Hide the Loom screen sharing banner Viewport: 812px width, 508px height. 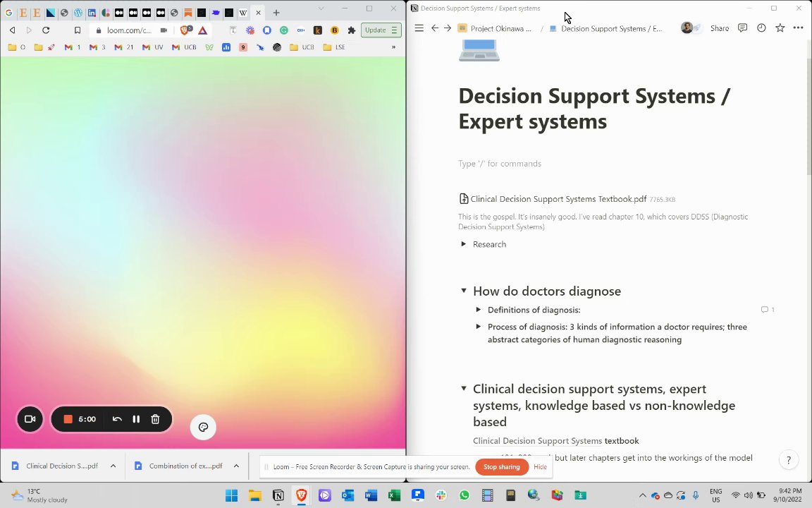[540, 467]
